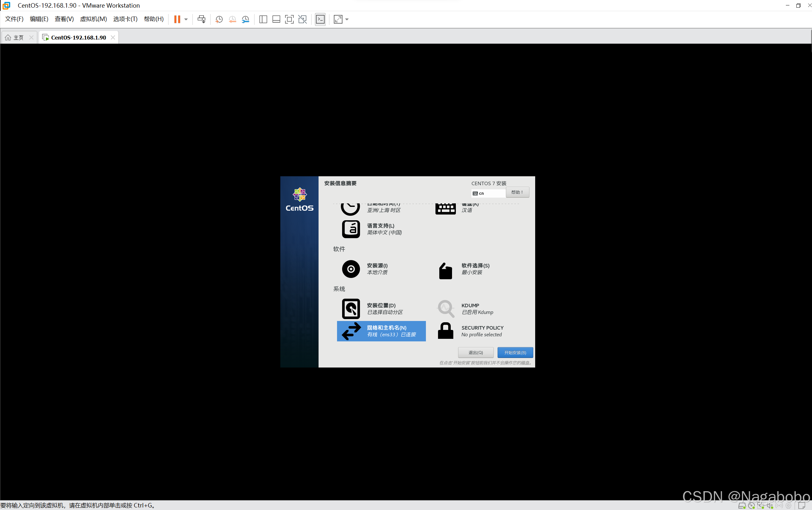The image size is (812, 510).
Task: Expand the stretch guest display dropdown arrow
Action: pyautogui.click(x=347, y=19)
